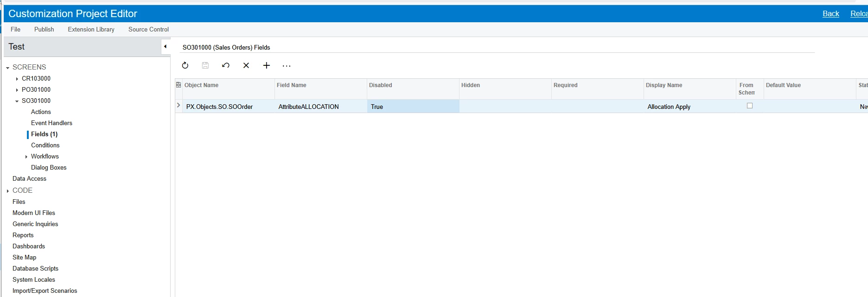Open Dialog Boxes item
The width and height of the screenshot is (868, 297).
[49, 167]
